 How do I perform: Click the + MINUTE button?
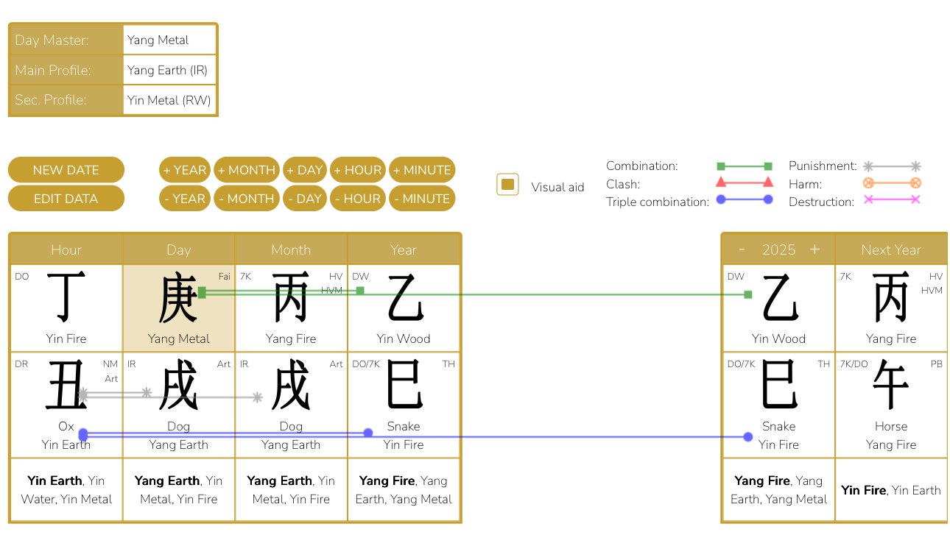coord(422,170)
